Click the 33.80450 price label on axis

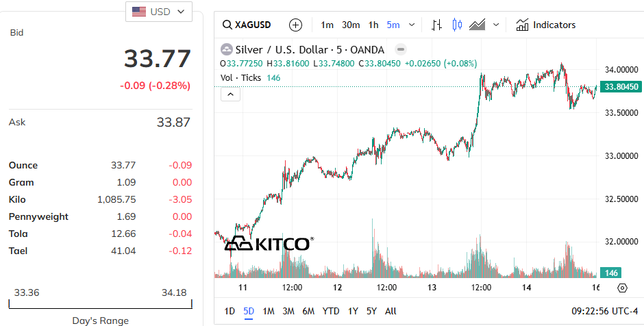[621, 86]
